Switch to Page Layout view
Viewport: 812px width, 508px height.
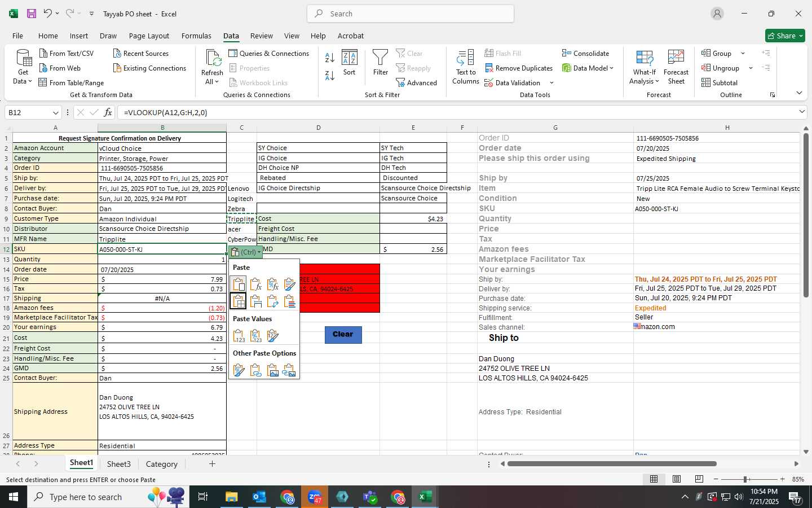(676, 479)
